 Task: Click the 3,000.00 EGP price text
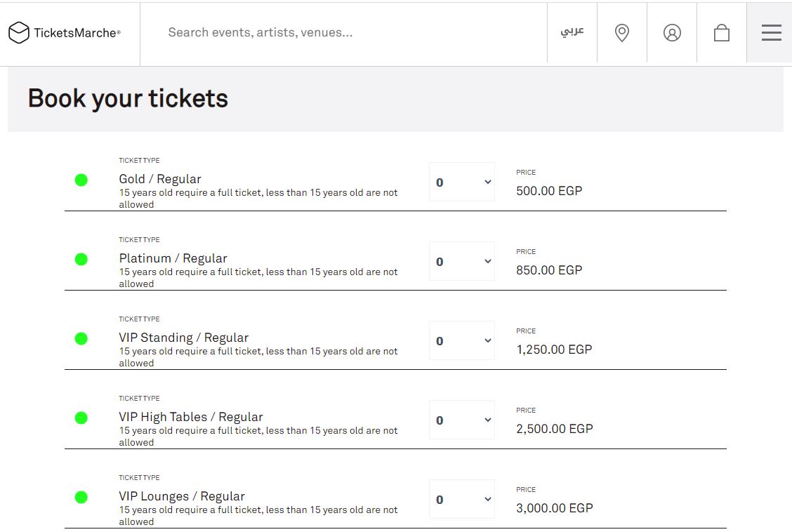(554, 508)
